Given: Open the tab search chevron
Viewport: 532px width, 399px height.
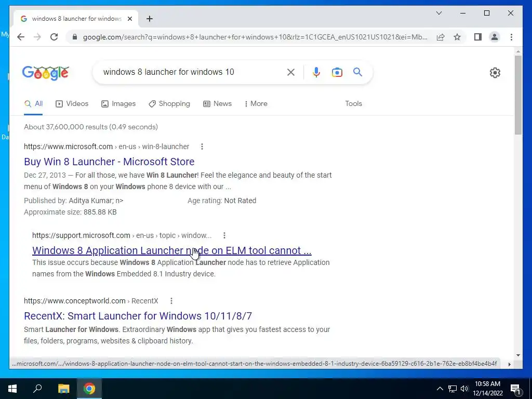Looking at the screenshot, I should [438, 13].
